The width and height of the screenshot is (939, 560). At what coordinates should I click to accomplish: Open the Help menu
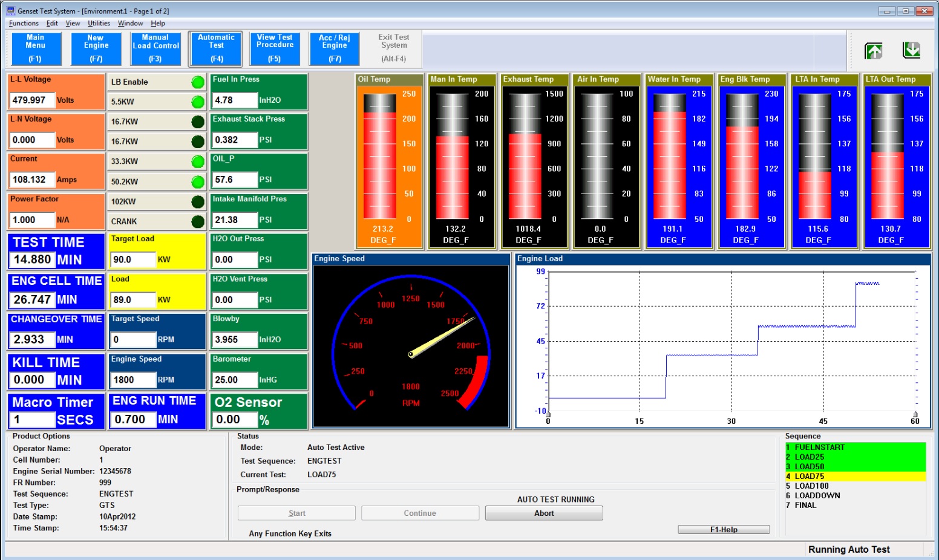(159, 23)
